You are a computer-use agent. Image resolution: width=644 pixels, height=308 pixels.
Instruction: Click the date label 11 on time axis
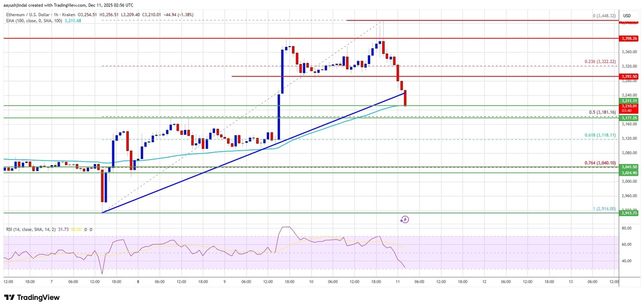pyautogui.click(x=398, y=281)
